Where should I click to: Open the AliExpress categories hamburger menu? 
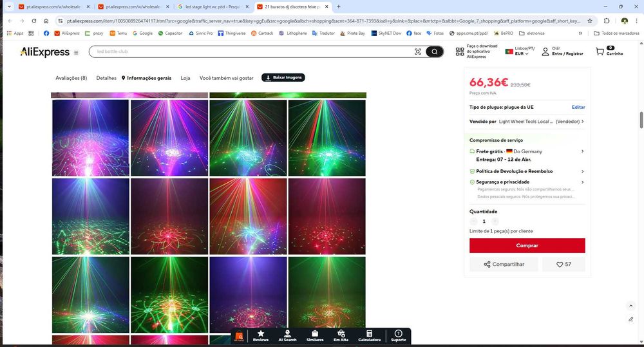76,53
